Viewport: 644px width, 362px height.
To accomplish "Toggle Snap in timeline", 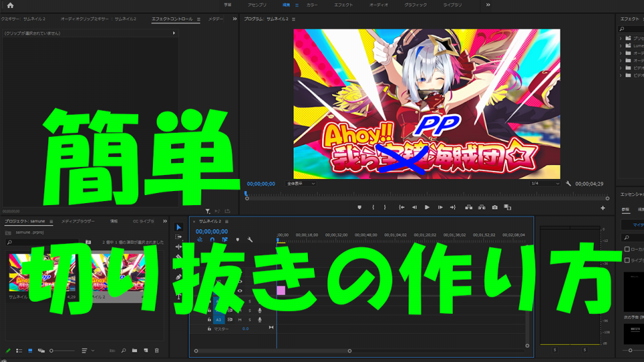I will point(213,240).
